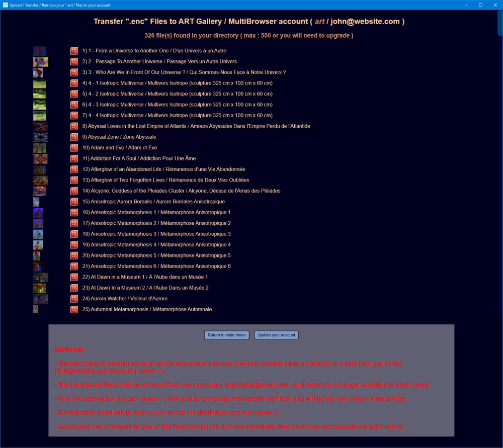Select text '8) Abyssal Loves in the Lost Empire of Atlantis'
The height and width of the screenshot is (448, 503).
pos(134,126)
